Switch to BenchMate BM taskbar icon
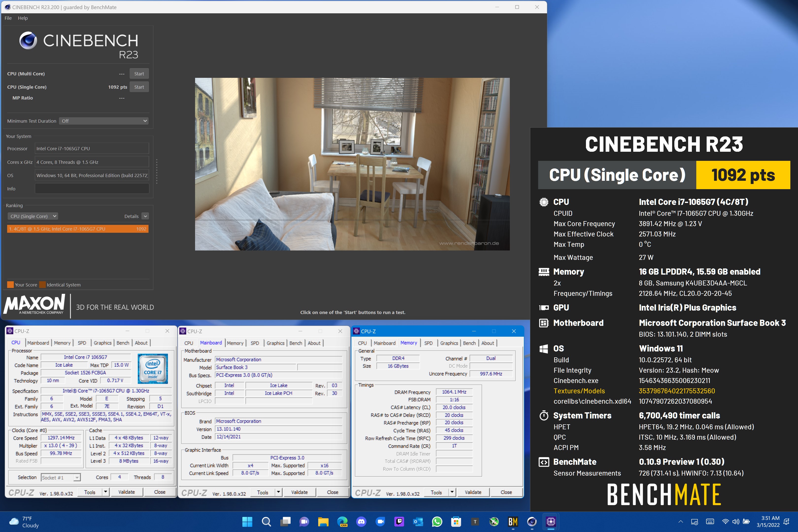The height and width of the screenshot is (532, 798). pos(513,521)
